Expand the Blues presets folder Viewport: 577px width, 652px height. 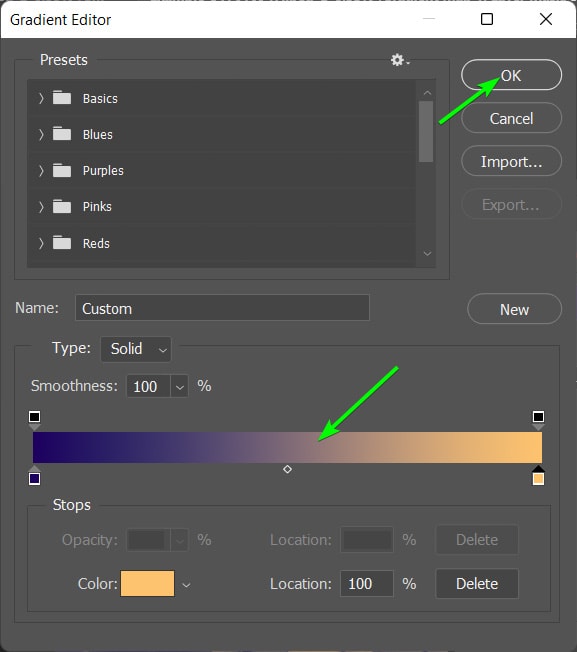(41, 134)
